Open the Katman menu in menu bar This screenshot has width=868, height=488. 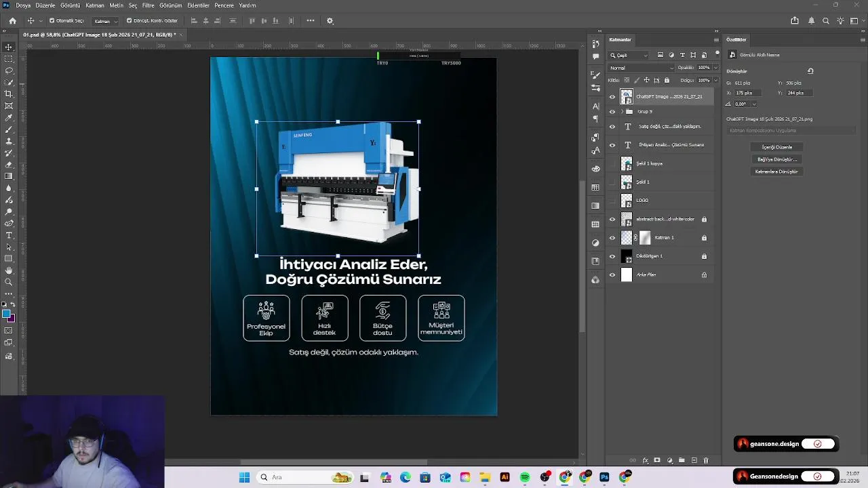[x=95, y=5]
